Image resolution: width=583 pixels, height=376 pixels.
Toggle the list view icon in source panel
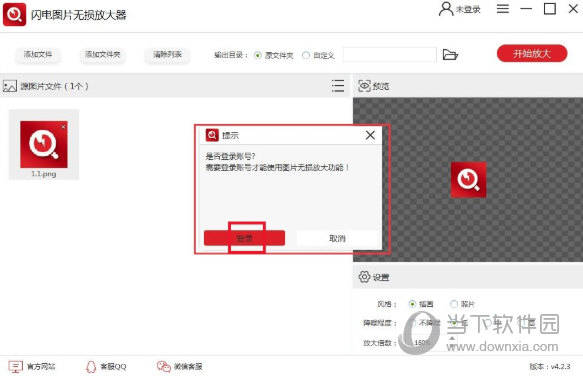tap(338, 86)
